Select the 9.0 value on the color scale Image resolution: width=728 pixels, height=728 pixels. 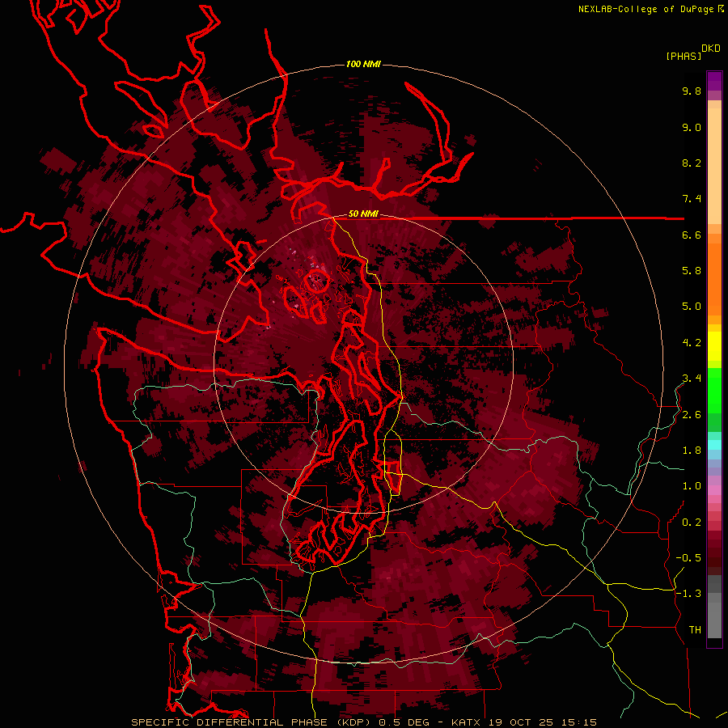(x=692, y=127)
